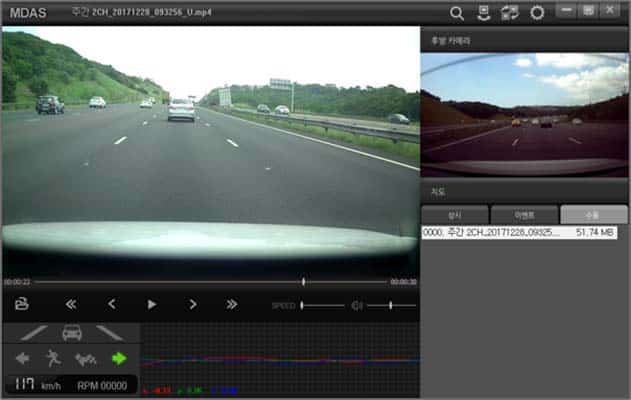Step to the next frame arrow

[x=193, y=304]
